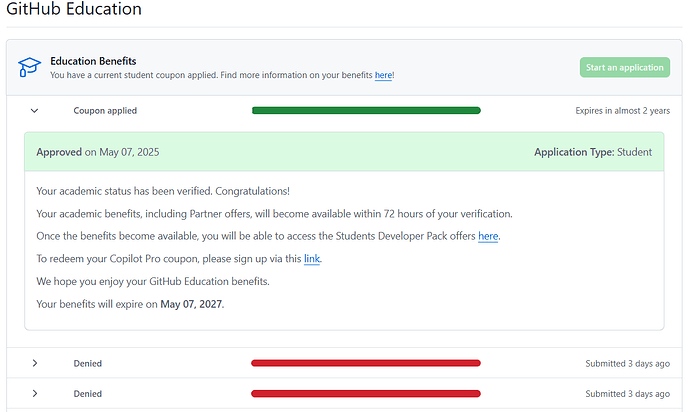Image resolution: width=690 pixels, height=412 pixels.
Task: Follow the Copilot Pro coupon 'link'
Action: tap(312, 259)
